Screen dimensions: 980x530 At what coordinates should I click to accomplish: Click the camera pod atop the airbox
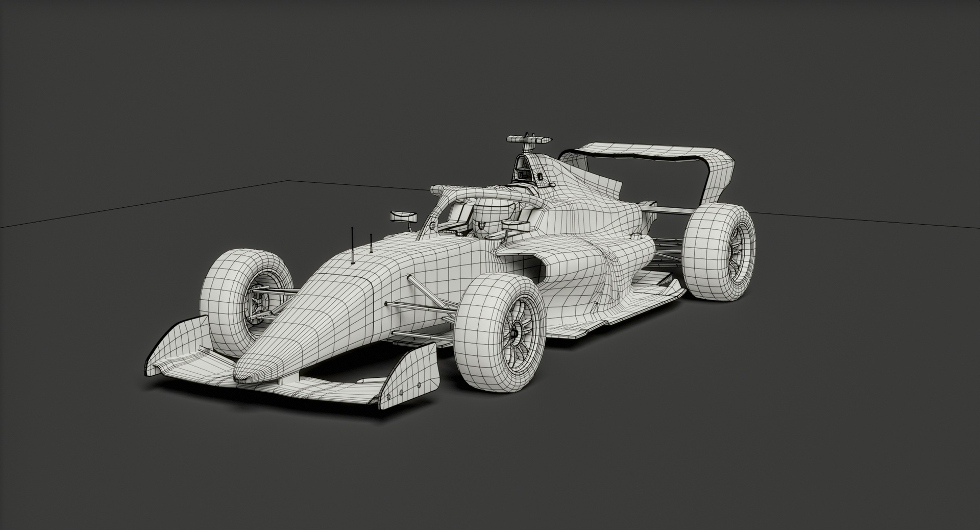tap(529, 139)
